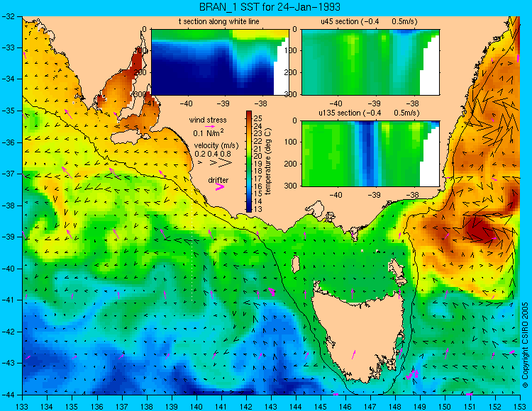
Task: Click latitude axis label '-33'
Action: tap(9, 47)
